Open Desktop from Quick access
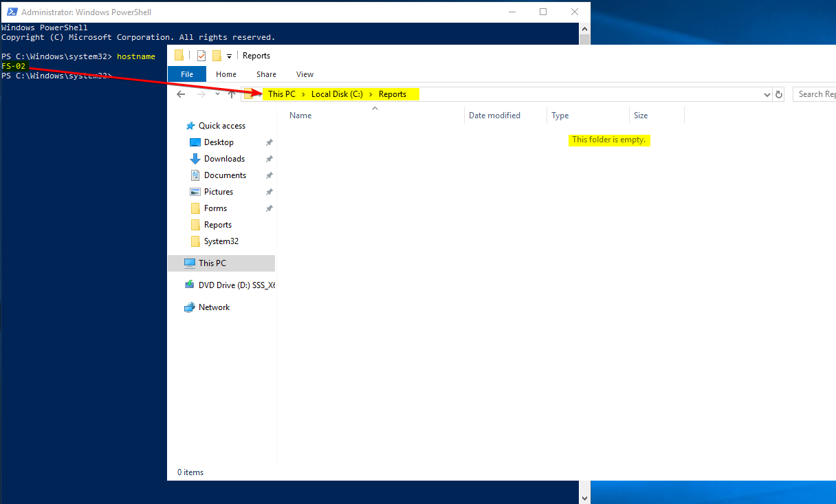The image size is (836, 504). coord(219,142)
